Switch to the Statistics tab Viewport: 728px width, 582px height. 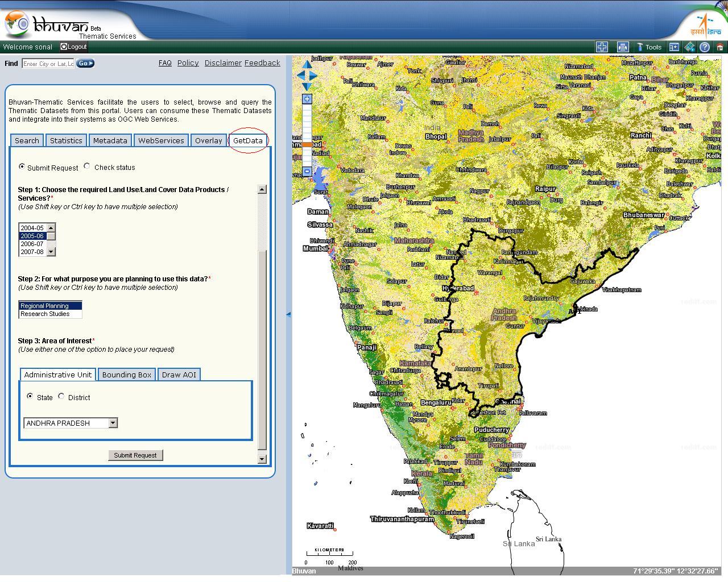(x=66, y=140)
